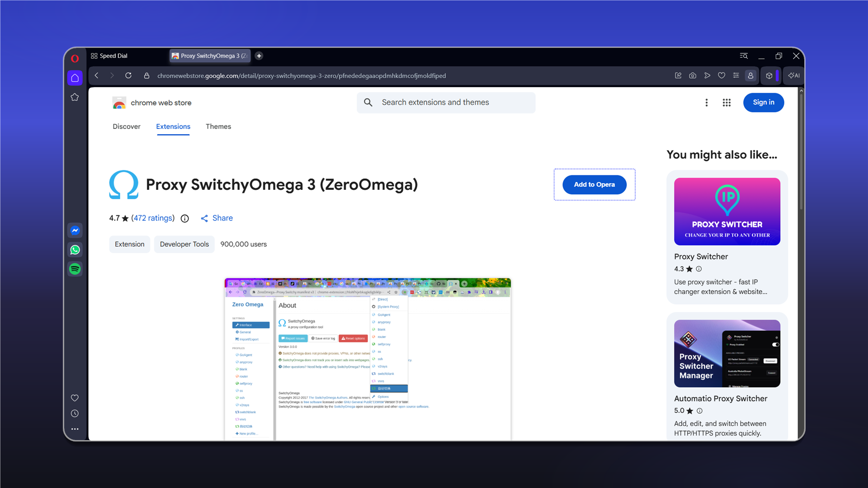Add page to bookmarks with heart icon
The height and width of the screenshot is (488, 868).
(722, 76)
